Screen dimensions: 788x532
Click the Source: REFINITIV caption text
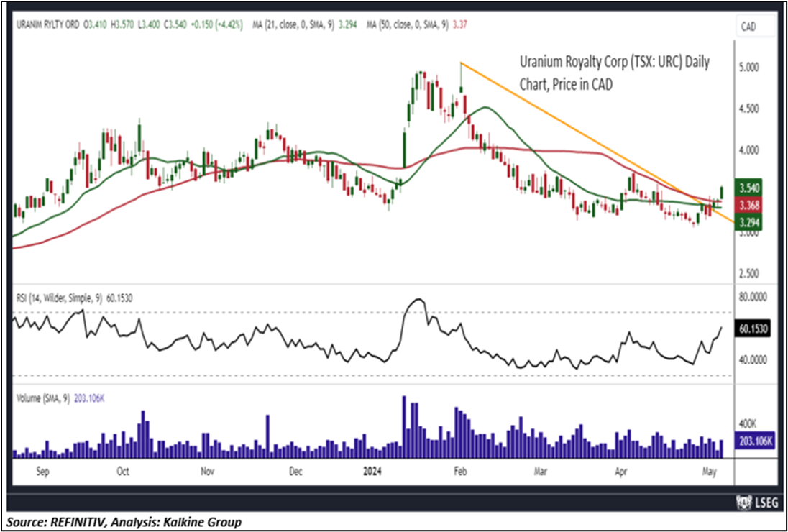124,521
